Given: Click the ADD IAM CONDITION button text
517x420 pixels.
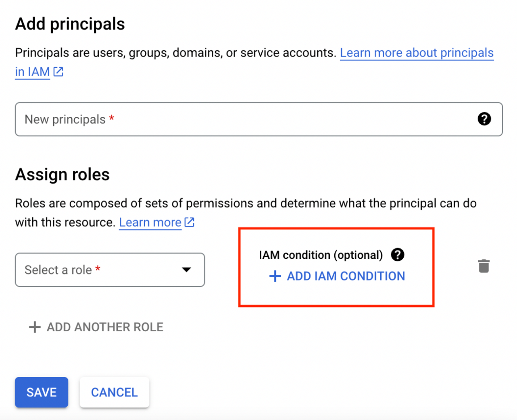Looking at the screenshot, I should tap(346, 276).
